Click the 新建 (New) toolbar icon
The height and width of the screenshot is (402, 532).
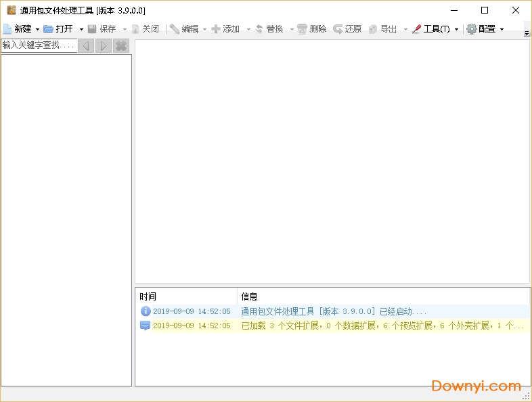pos(7,29)
